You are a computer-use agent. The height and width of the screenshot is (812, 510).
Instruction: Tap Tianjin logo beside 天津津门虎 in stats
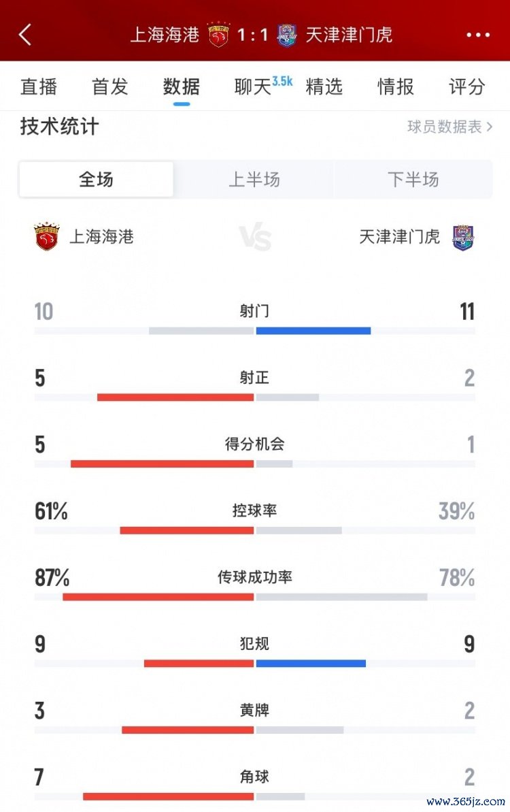(x=464, y=238)
